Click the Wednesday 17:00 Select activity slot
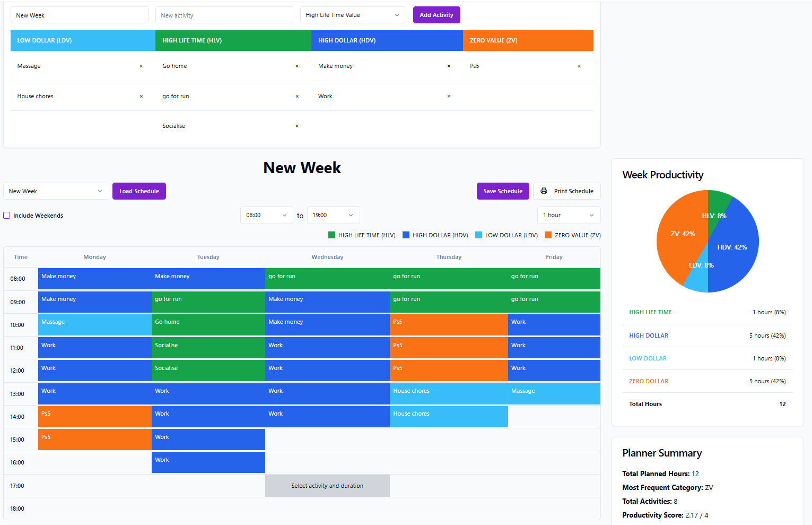This screenshot has width=812, height=525. tap(327, 486)
